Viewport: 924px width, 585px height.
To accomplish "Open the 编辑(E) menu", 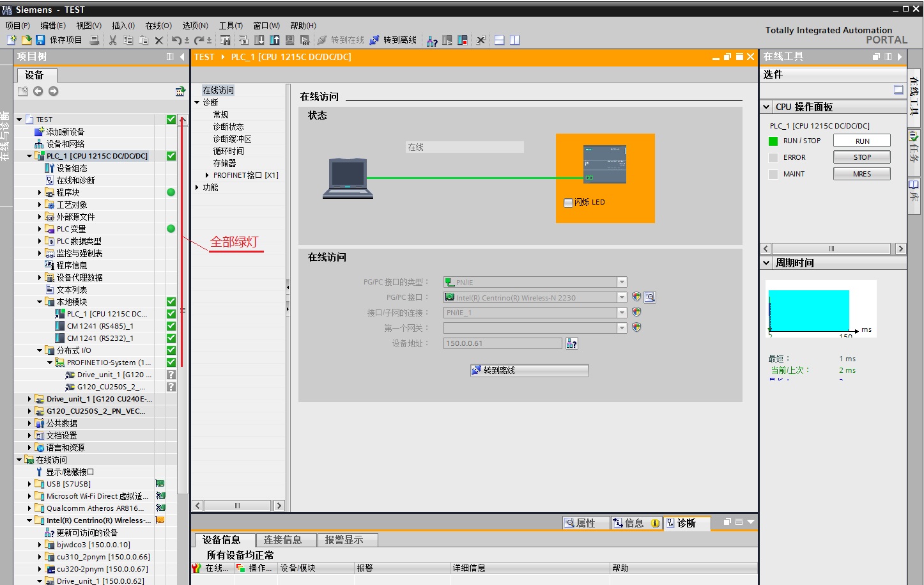I will (x=53, y=26).
